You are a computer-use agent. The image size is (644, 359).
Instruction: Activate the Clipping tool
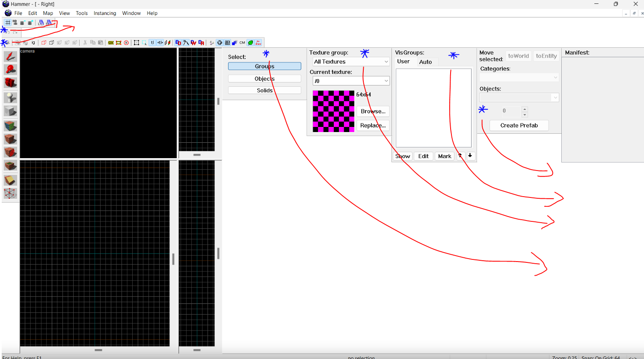10,180
